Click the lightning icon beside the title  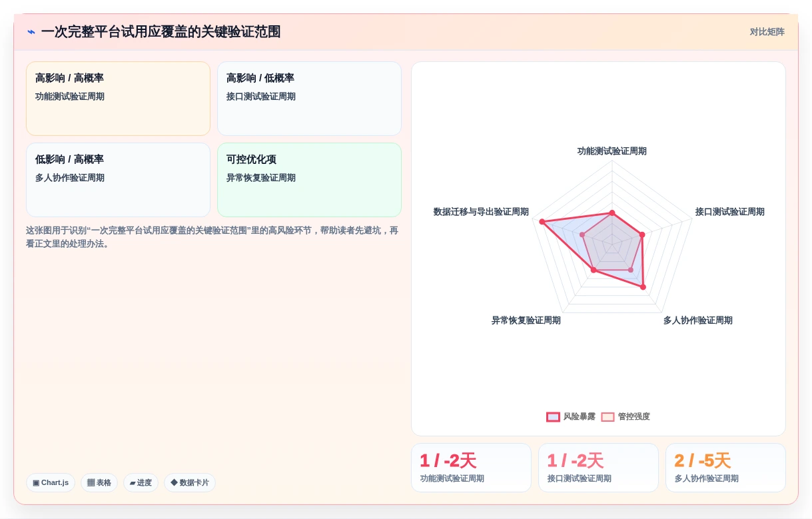click(x=31, y=32)
